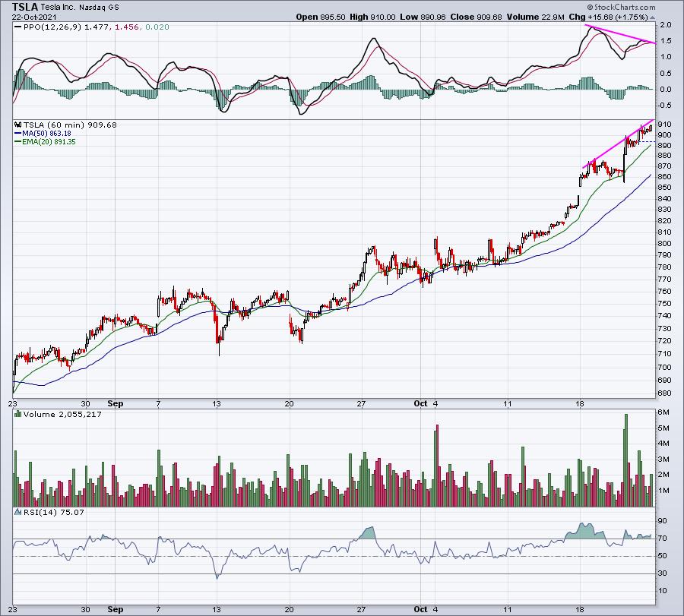Viewport: 684px width, 616px height.
Task: Click the 2.0 label on the PPO axis
Action: (665, 25)
